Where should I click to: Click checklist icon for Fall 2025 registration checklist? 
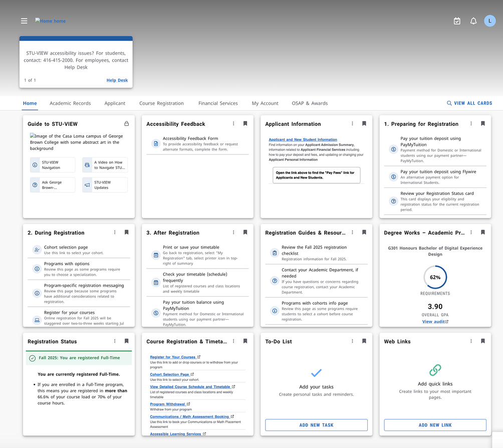[275, 253]
